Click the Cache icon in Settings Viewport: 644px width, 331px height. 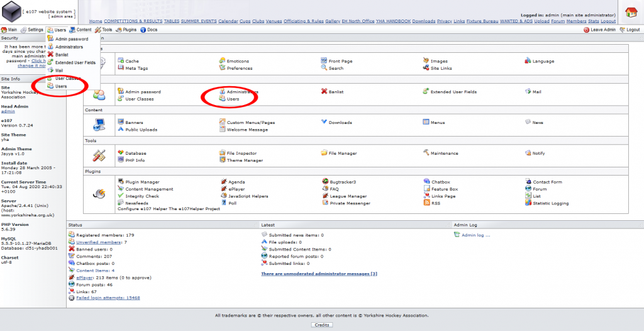tap(120, 61)
